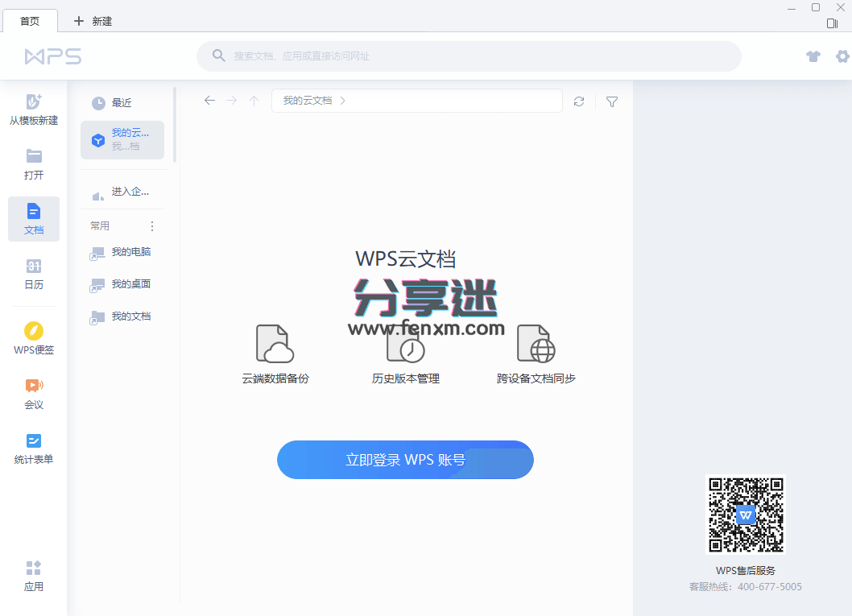Viewport: 852px width, 616px height.
Task: Toggle the filter icon beside refresh
Action: (611, 101)
